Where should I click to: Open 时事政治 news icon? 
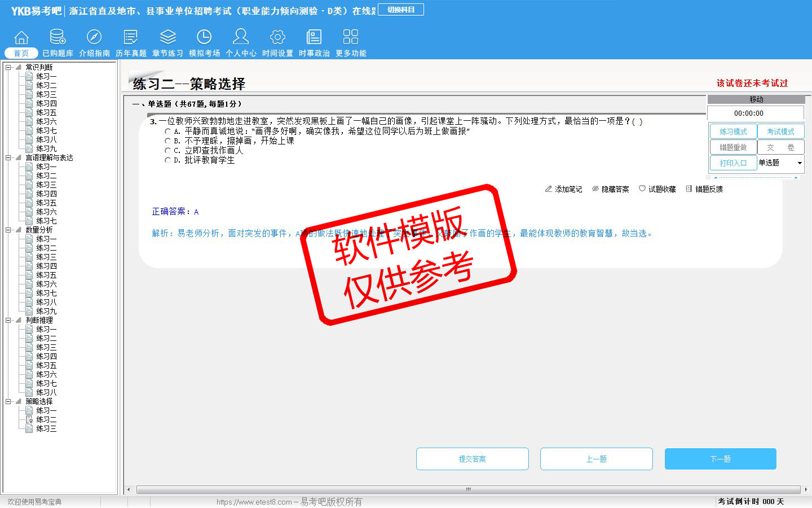pyautogui.click(x=314, y=37)
